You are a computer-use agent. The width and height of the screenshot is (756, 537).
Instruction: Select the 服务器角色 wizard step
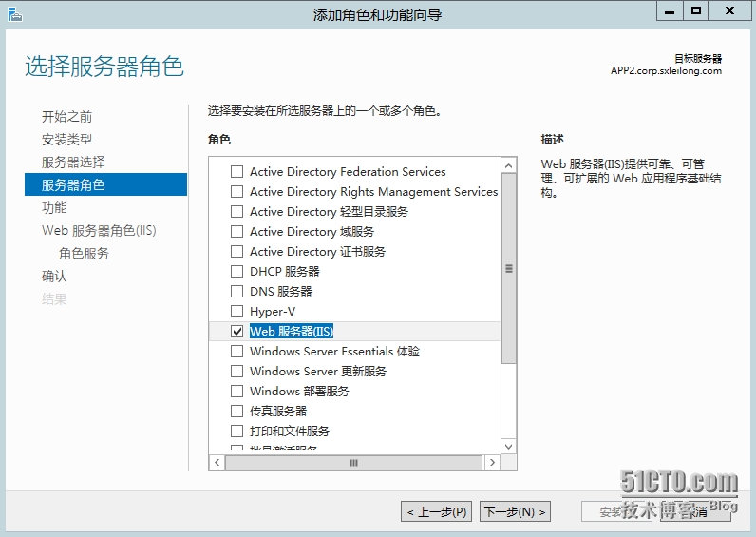click(x=105, y=184)
